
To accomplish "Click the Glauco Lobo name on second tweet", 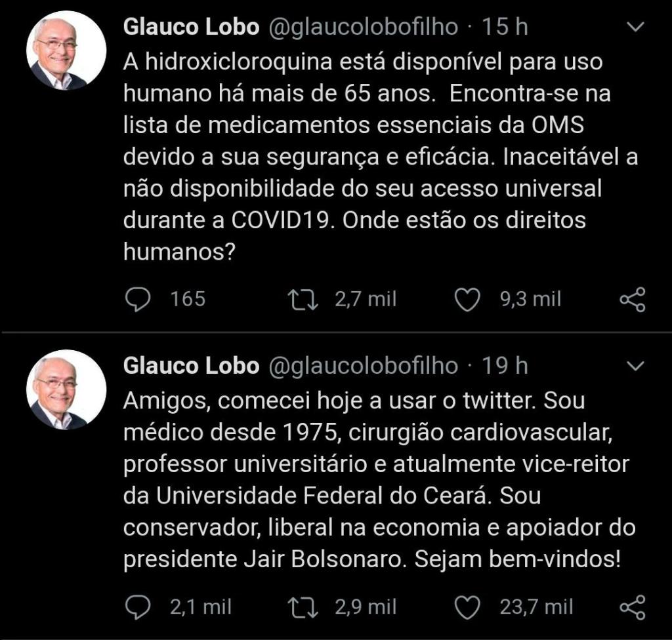I will click(x=190, y=365).
